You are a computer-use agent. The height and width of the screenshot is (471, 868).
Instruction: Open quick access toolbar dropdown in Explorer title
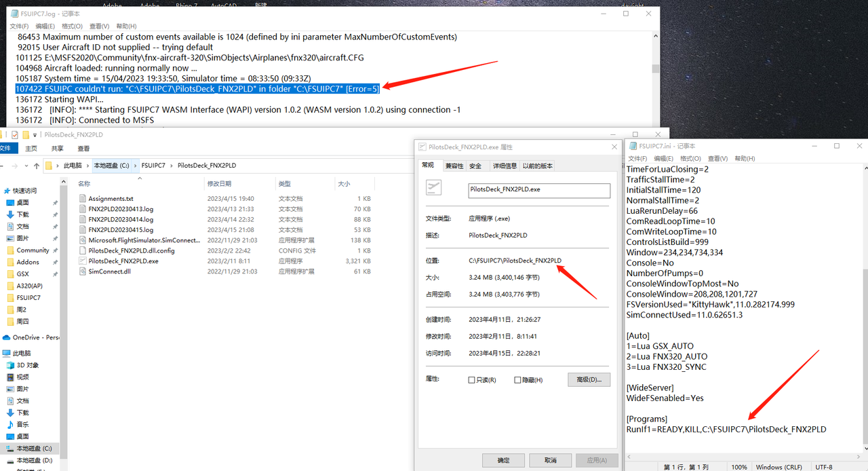tap(35, 135)
